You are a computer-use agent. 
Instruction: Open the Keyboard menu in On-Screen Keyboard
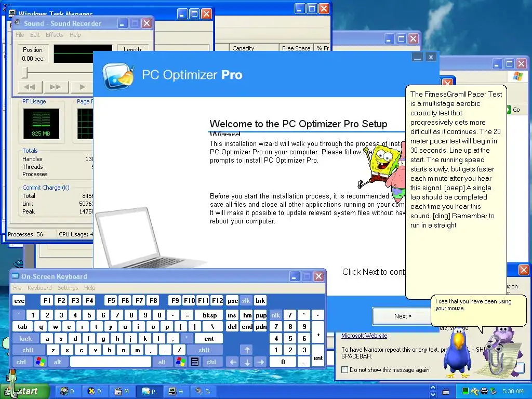(39, 288)
